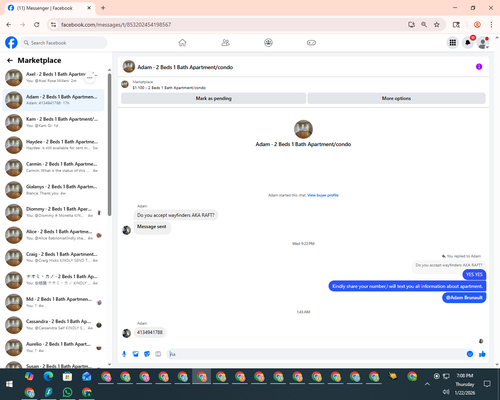Open the sticker picker icon
The height and width of the screenshot is (400, 500).
click(x=147, y=354)
